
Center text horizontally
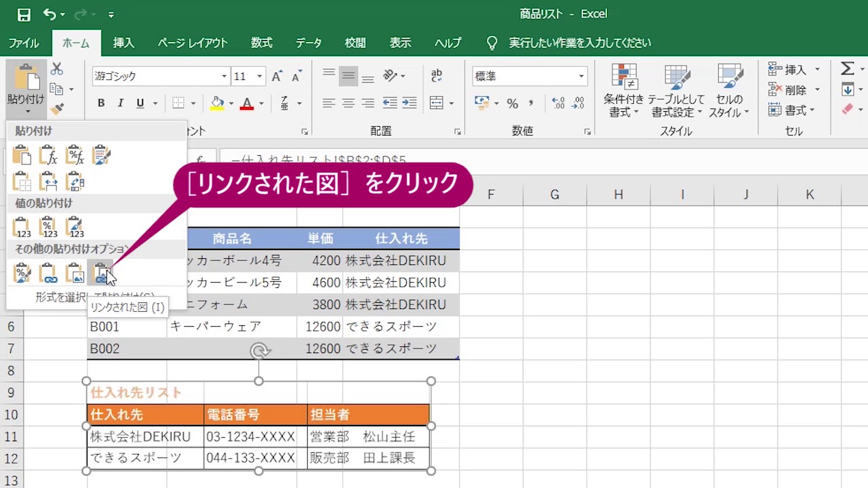point(348,103)
